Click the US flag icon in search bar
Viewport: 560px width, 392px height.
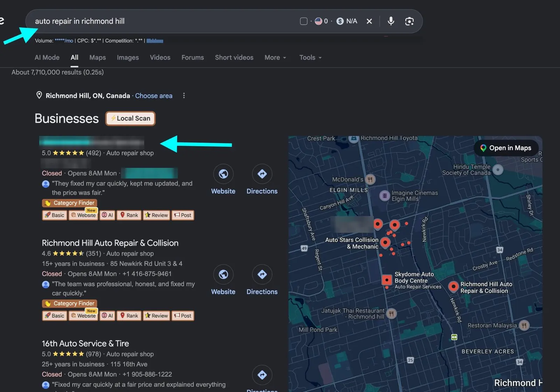(318, 21)
